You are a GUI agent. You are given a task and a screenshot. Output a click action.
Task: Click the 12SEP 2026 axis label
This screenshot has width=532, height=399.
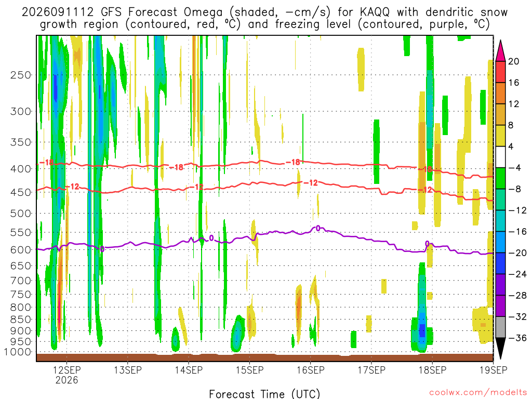point(67,375)
